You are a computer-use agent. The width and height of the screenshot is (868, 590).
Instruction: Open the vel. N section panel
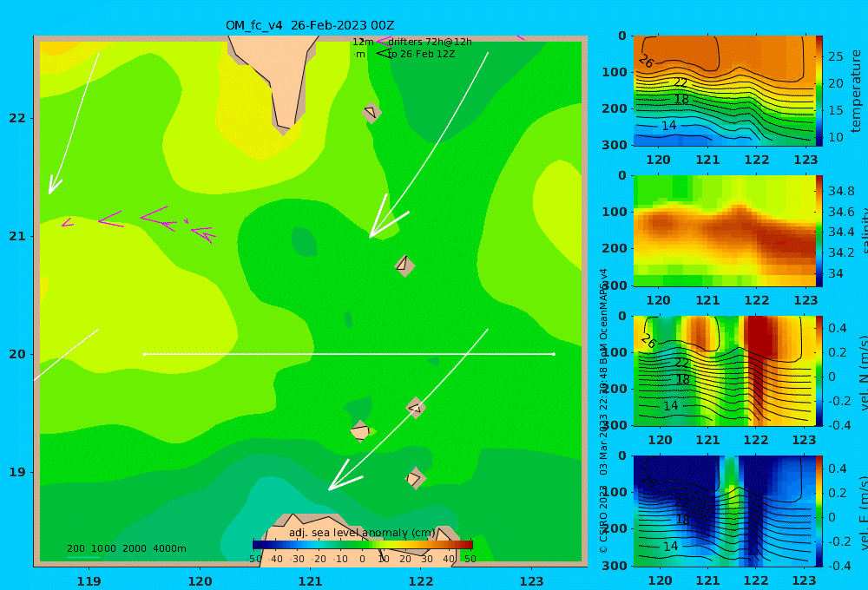tap(724, 370)
